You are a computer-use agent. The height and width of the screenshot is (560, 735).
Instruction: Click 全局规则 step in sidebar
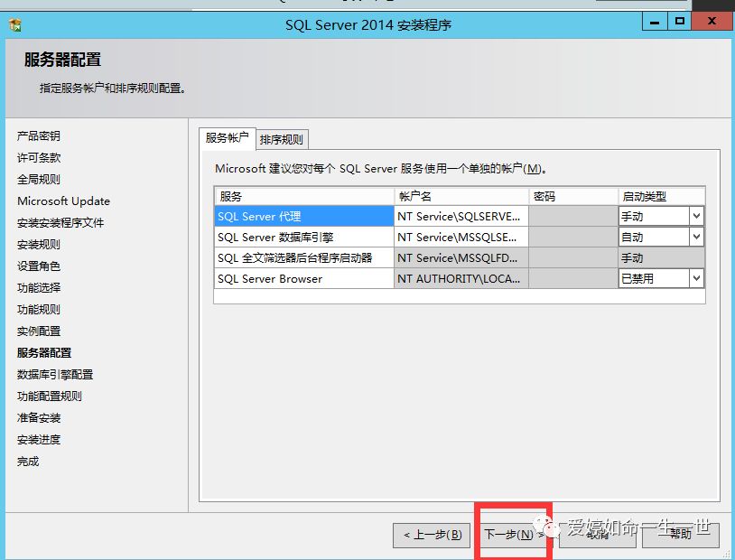(39, 179)
